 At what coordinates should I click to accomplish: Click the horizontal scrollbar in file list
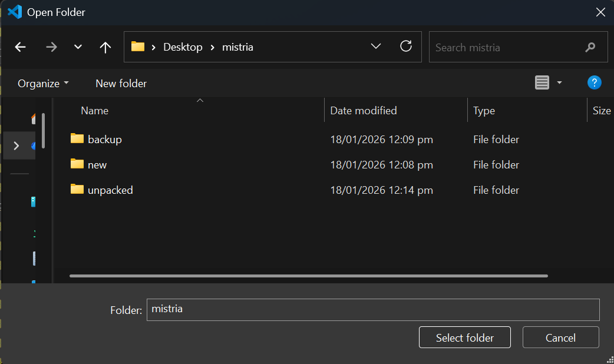tap(308, 276)
